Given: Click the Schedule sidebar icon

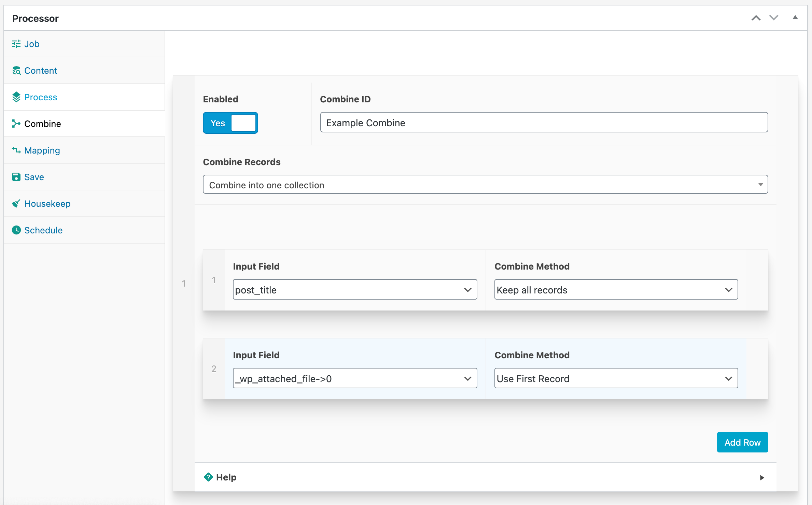Looking at the screenshot, I should (x=16, y=230).
